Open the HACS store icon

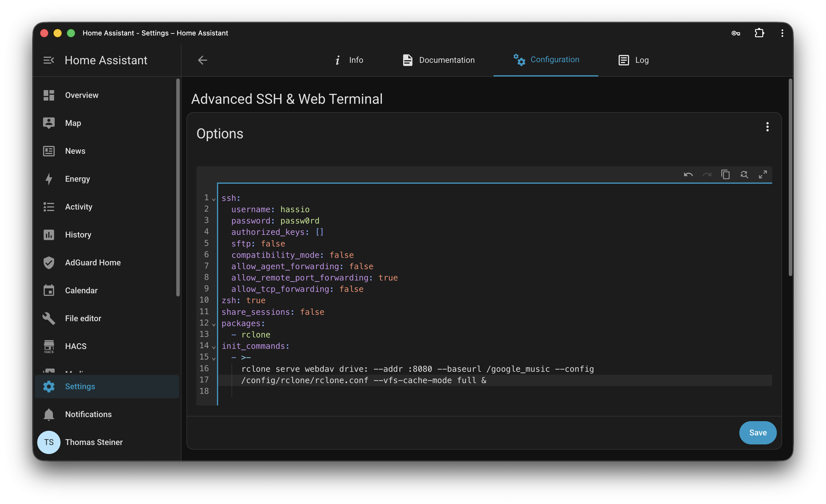(49, 346)
